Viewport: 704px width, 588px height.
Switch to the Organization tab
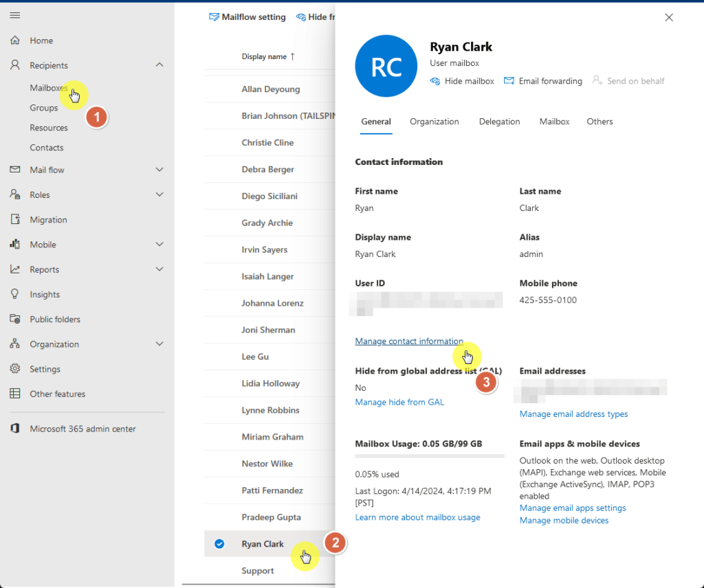[x=434, y=122]
